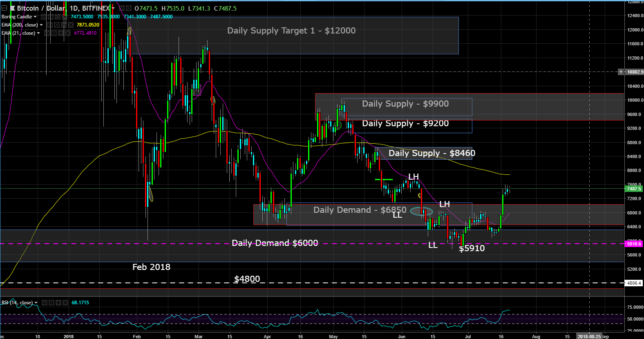Toggle visibility of the Boring Candle indicator
The image size is (644, 339).
pos(43,17)
